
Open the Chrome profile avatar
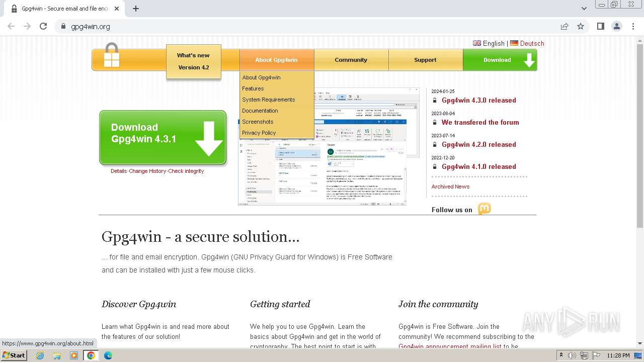[x=617, y=26]
